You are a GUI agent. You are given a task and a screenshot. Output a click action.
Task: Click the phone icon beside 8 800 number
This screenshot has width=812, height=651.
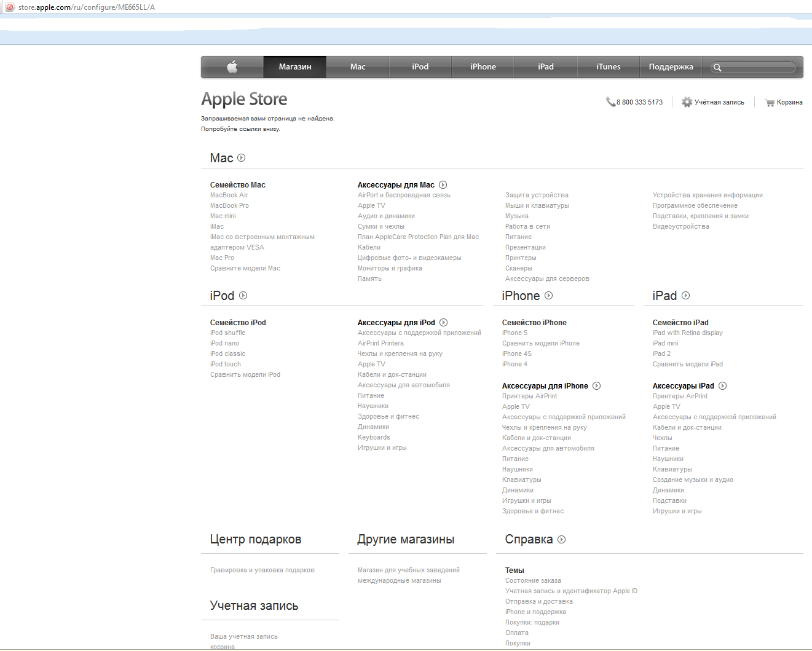(x=610, y=102)
